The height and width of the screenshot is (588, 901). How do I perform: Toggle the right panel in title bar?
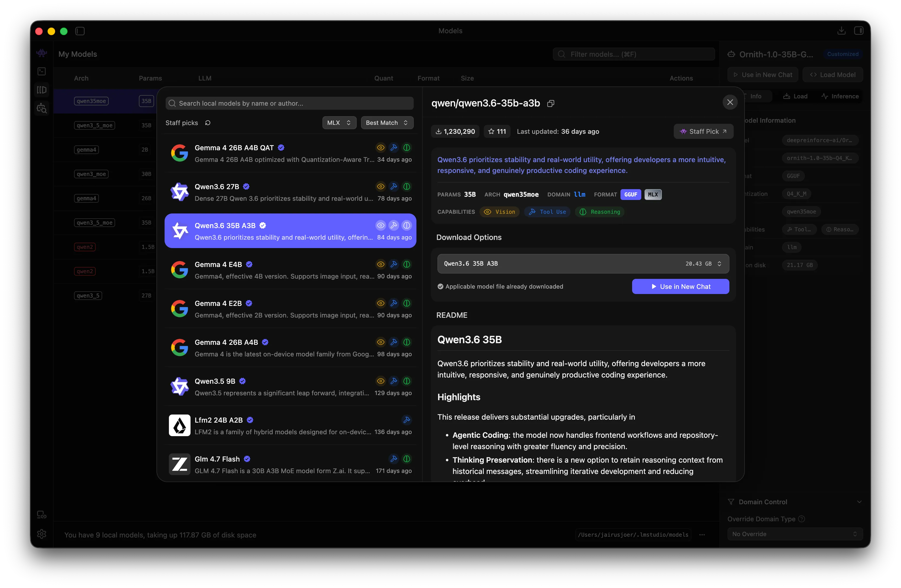[x=859, y=31]
